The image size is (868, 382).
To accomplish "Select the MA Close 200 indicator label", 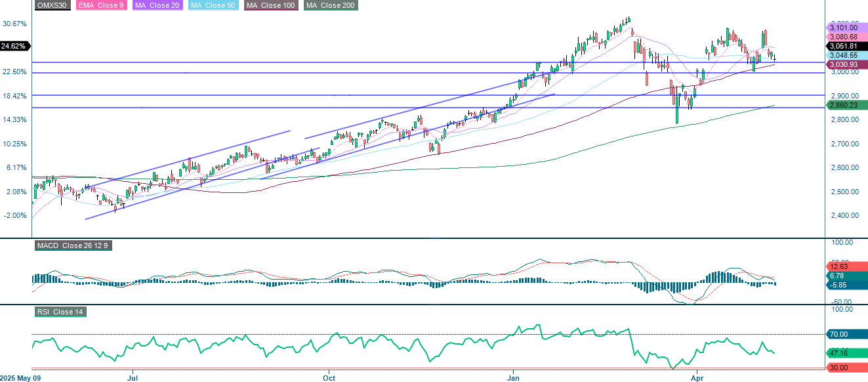I will click(330, 5).
